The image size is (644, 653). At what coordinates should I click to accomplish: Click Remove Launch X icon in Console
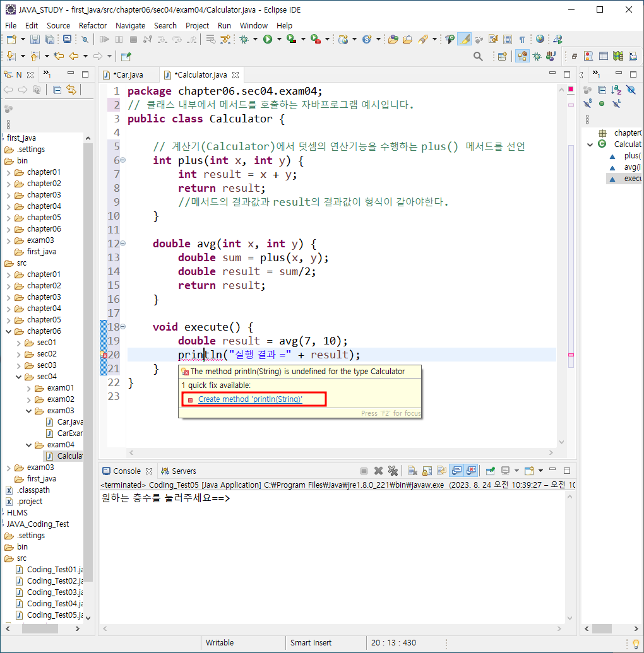378,471
